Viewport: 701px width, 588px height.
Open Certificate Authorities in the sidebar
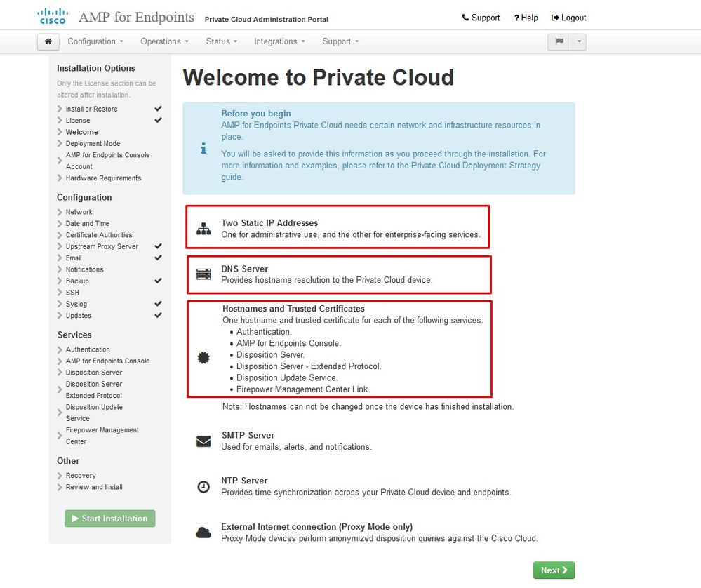[99, 235]
